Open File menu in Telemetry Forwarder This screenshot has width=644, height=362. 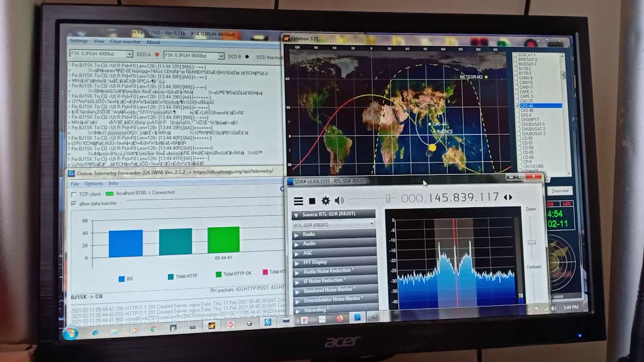point(74,184)
